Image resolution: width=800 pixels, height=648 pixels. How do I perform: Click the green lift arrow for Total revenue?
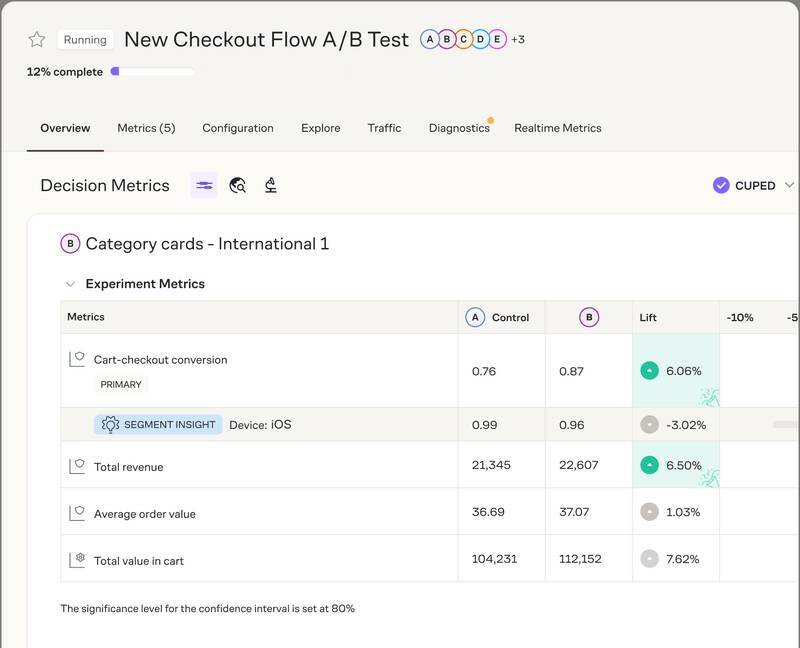coord(650,465)
